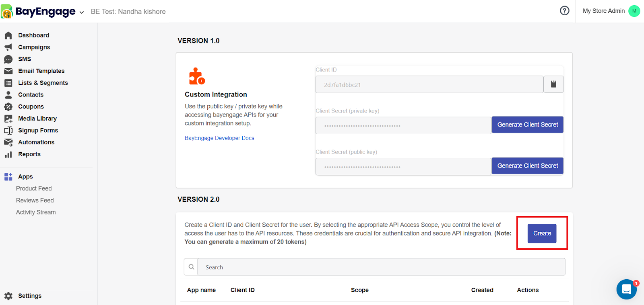Screen dimensions: 644x305
Task: Click the App name column header
Action: [201, 290]
